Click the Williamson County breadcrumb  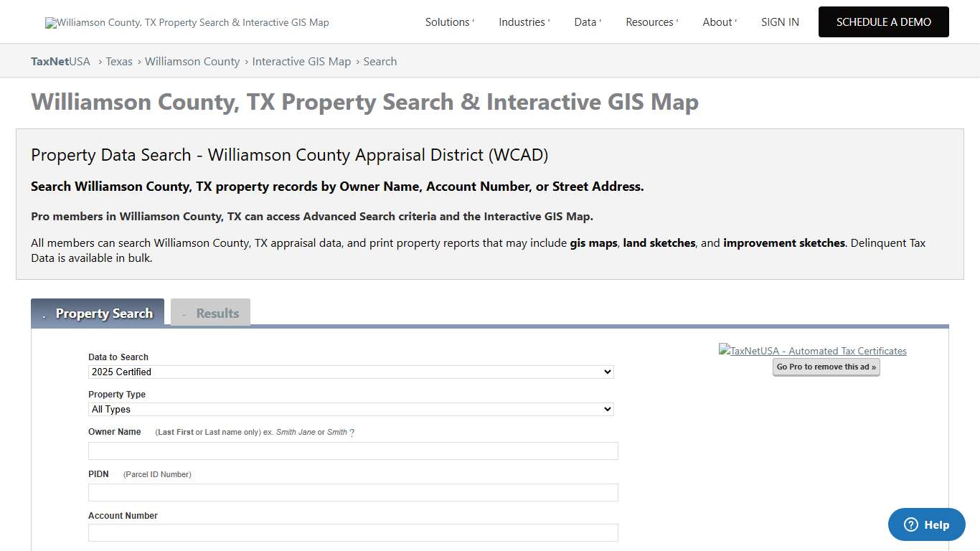pos(192,61)
